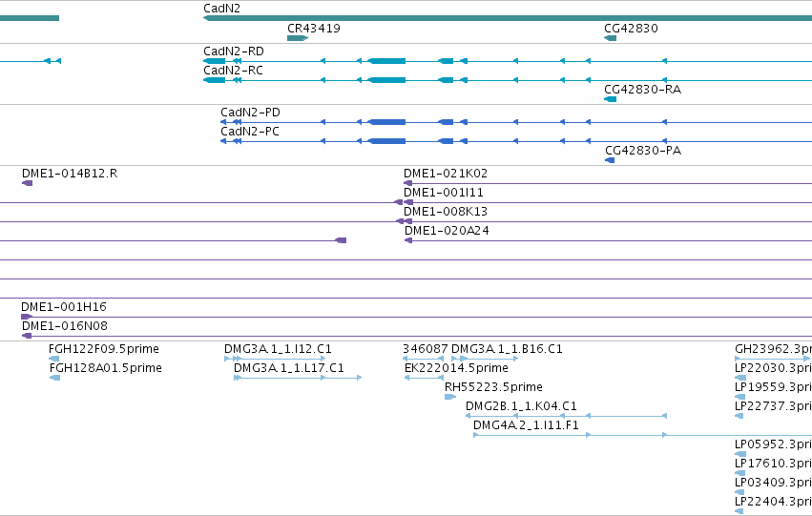Click the FGH128A01.5prime label

[x=106, y=368]
